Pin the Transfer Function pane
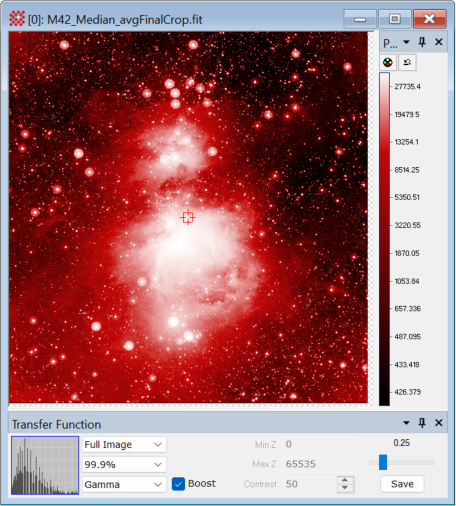 tap(422, 423)
